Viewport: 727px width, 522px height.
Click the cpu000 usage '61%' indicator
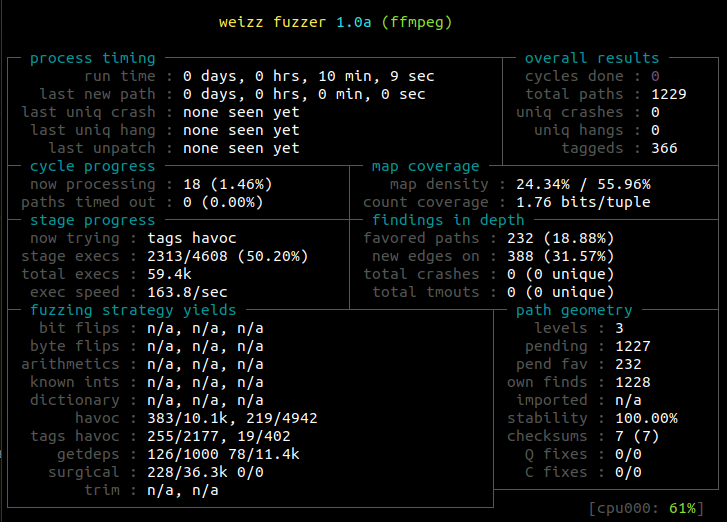tap(682, 509)
